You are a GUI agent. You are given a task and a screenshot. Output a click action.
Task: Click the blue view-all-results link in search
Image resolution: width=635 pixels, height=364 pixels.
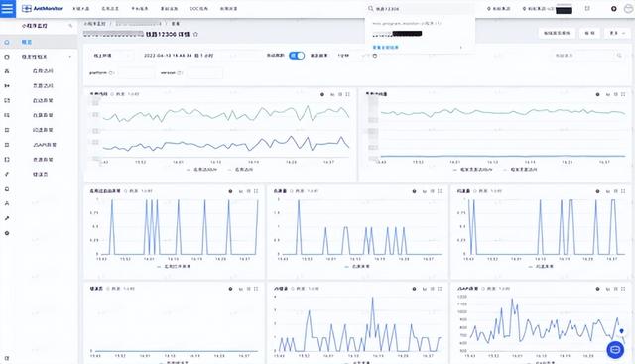(386, 48)
